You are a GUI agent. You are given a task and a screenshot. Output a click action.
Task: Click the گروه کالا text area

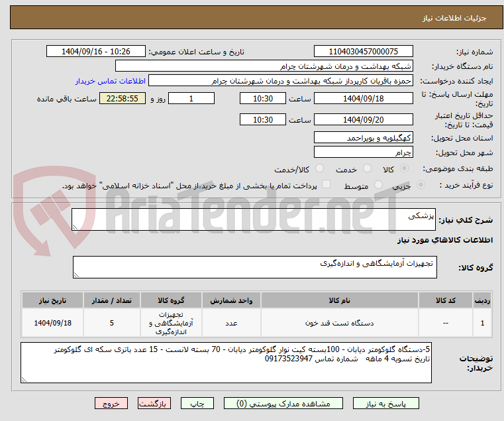pyautogui.click(x=254, y=267)
